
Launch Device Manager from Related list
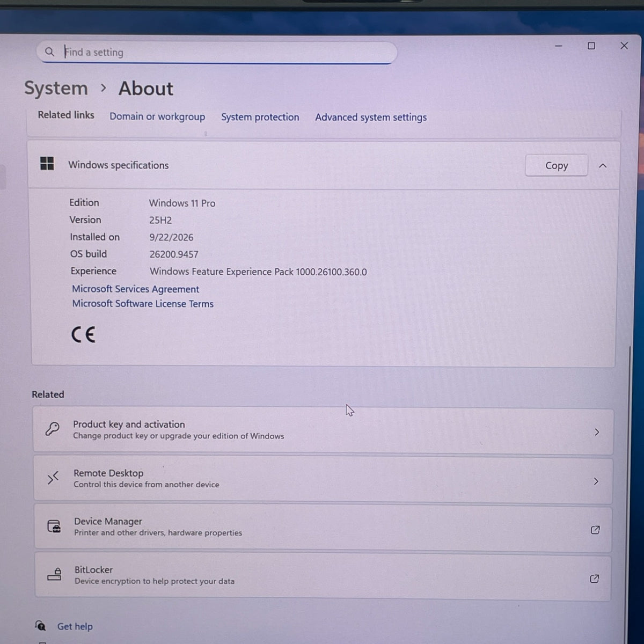tap(323, 528)
